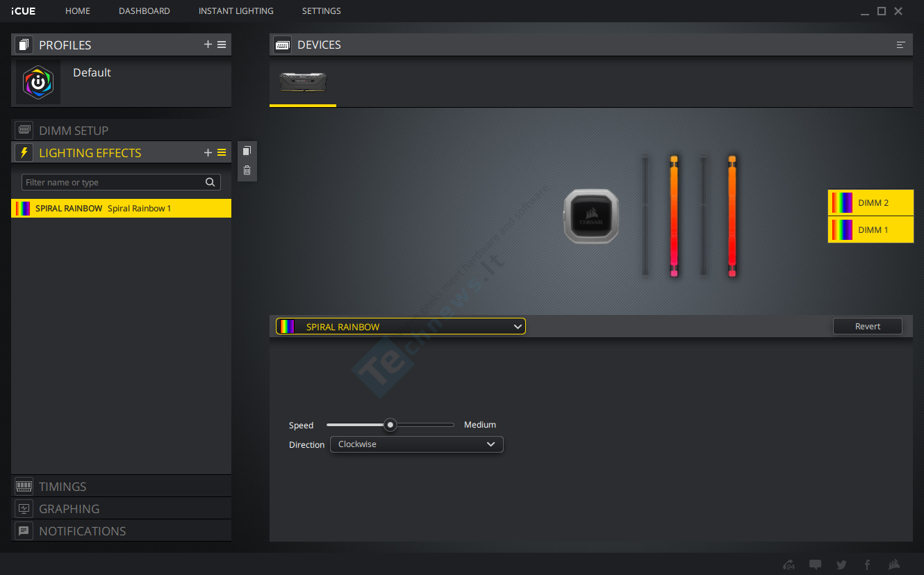
Task: Select the Vengeance RAM device thumbnail
Action: tap(303, 82)
